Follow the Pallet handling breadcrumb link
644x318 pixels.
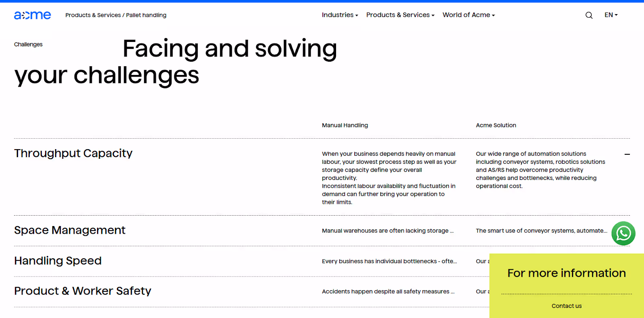pos(146,15)
